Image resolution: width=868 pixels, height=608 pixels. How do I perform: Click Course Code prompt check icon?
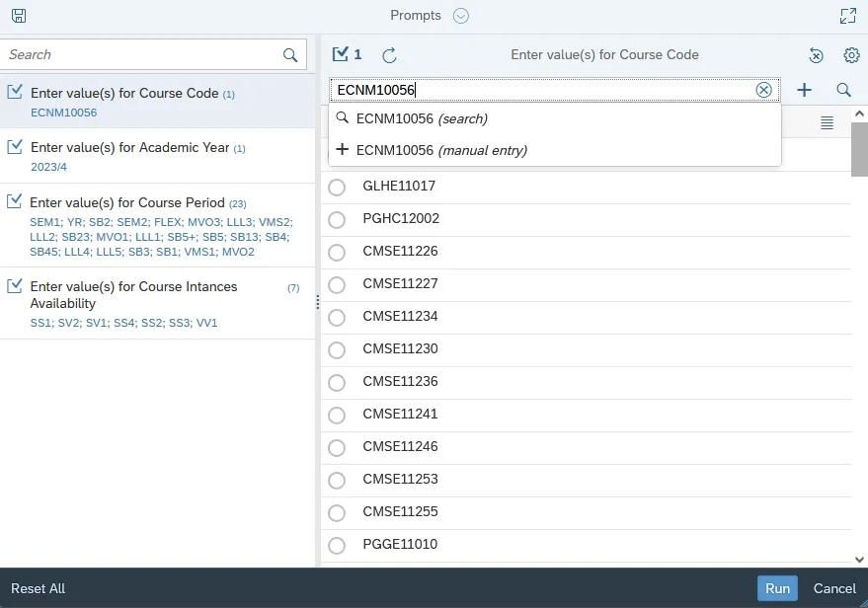15,91
